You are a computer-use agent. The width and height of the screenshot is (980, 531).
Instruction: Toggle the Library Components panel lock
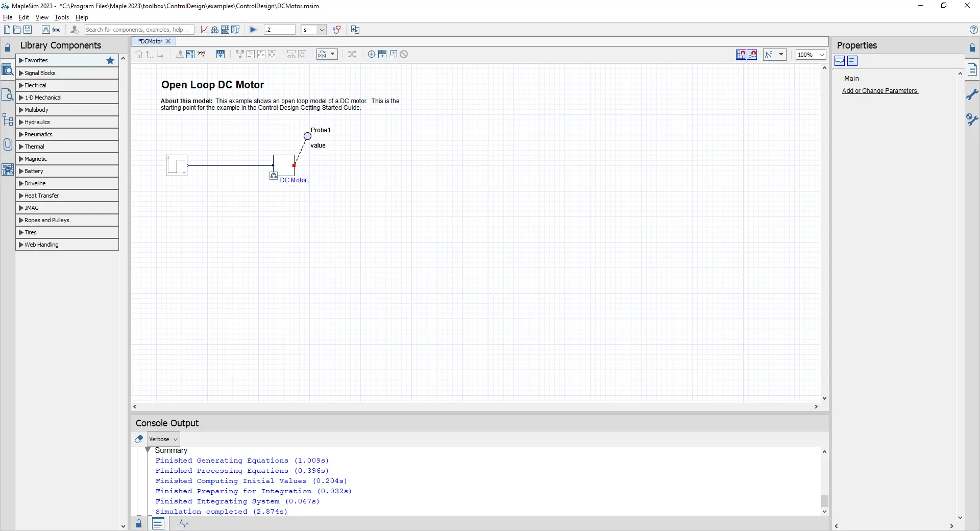(8, 48)
